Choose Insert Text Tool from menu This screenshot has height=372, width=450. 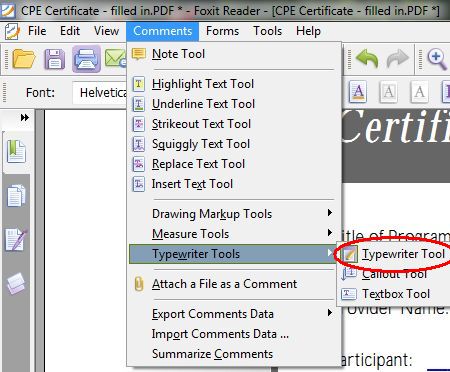[x=235, y=184]
